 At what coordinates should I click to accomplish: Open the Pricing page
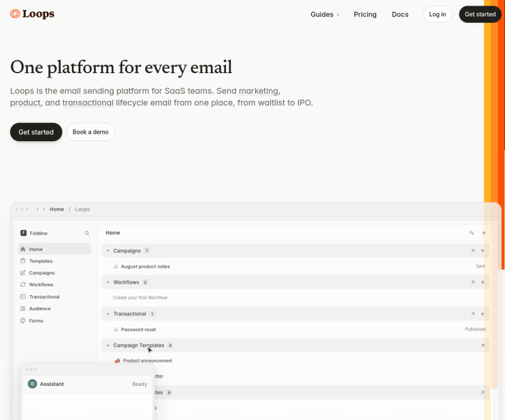365,15
